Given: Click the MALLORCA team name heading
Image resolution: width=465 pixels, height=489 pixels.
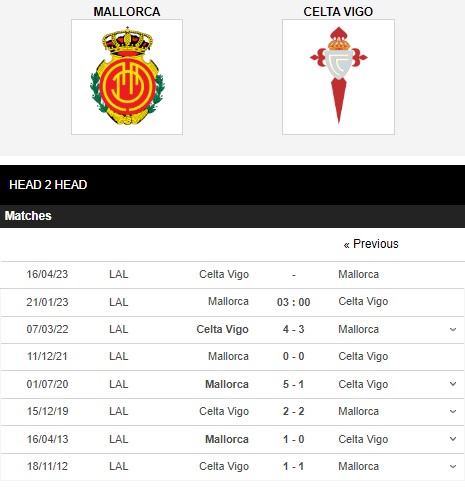Looking at the screenshot, I should tap(127, 12).
